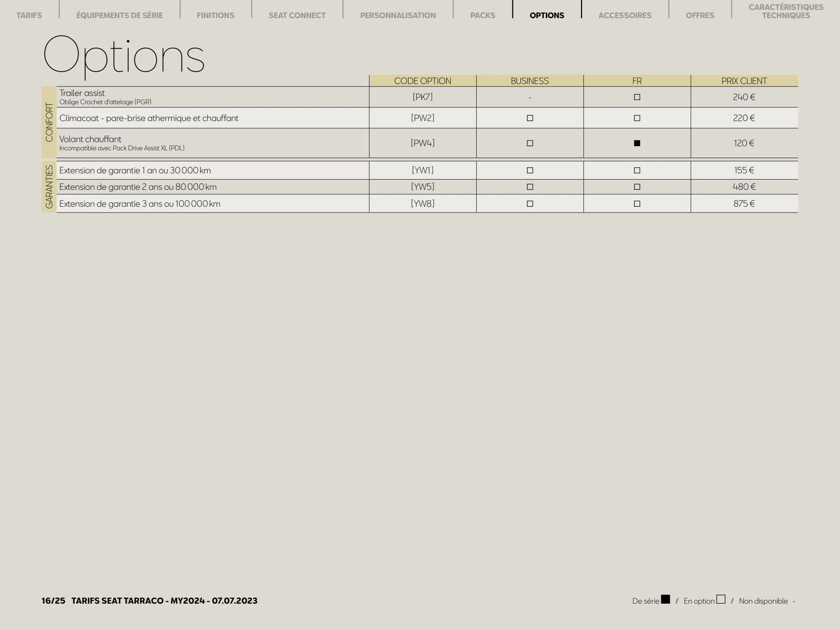Click the GARANTIES category label
Viewport: 840px width, 630px height.
tap(49, 187)
